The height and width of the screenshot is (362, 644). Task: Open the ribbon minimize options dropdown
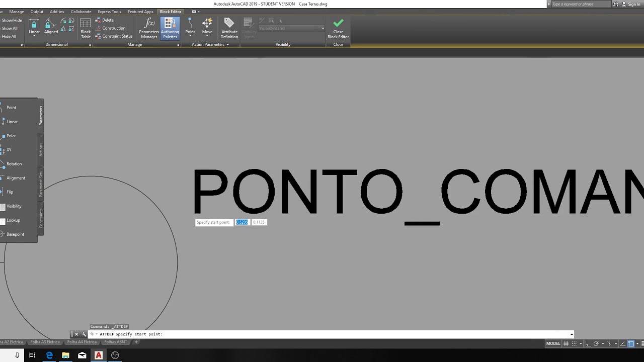click(x=198, y=12)
